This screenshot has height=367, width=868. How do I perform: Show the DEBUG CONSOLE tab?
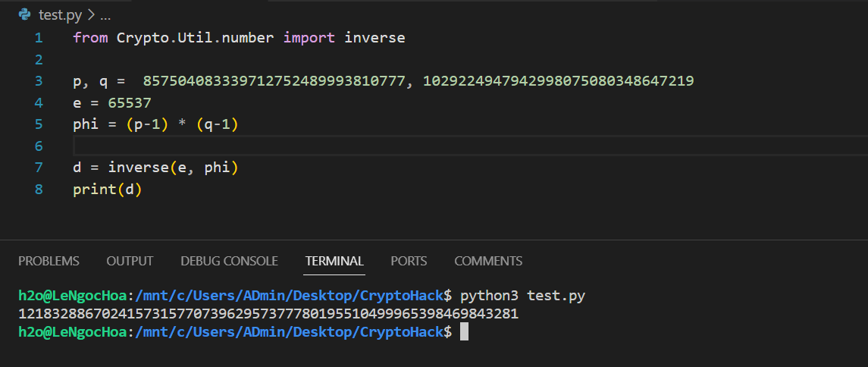click(x=229, y=261)
